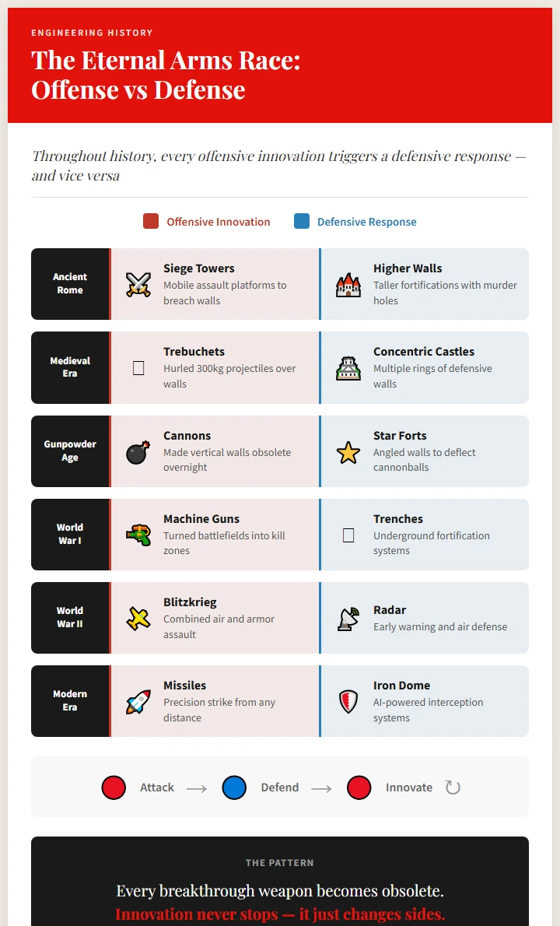
Task: Select the Gunpowder Age era label
Action: (70, 451)
